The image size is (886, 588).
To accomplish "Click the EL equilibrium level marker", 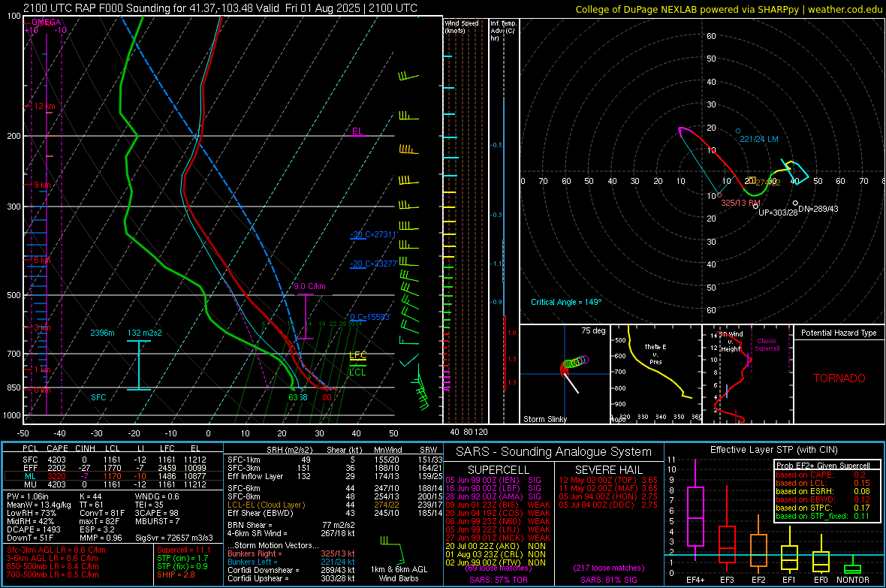I will coord(357,131).
